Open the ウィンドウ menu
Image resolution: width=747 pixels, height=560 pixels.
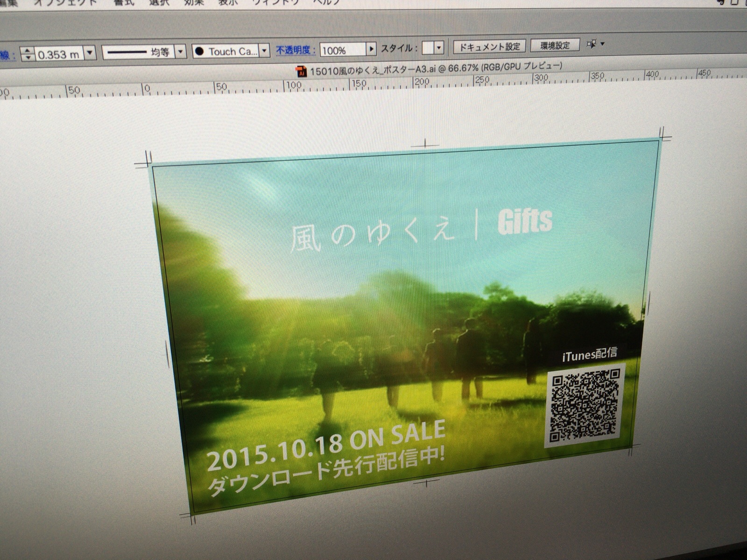coord(275,2)
